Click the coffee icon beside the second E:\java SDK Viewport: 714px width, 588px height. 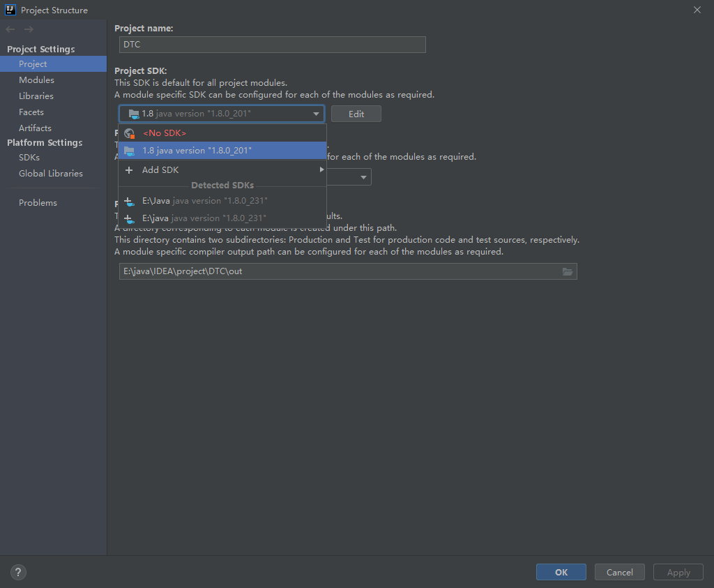129,218
